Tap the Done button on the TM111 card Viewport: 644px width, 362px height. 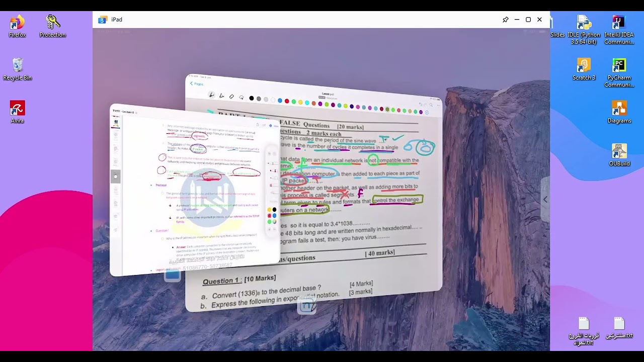[x=275, y=126]
